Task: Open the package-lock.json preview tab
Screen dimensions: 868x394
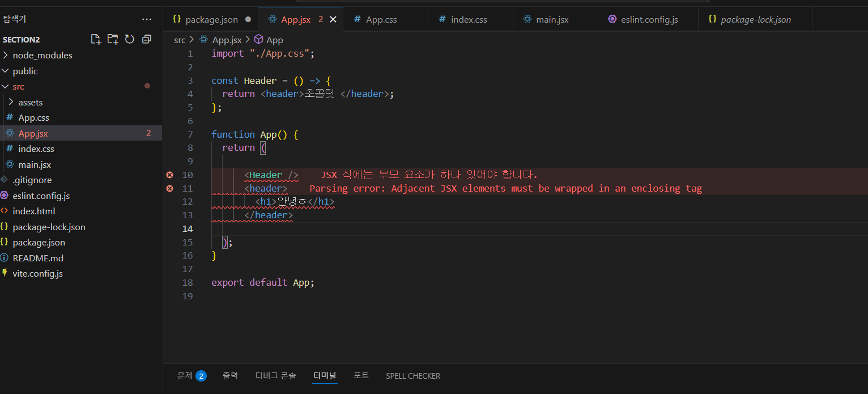Action: click(756, 19)
